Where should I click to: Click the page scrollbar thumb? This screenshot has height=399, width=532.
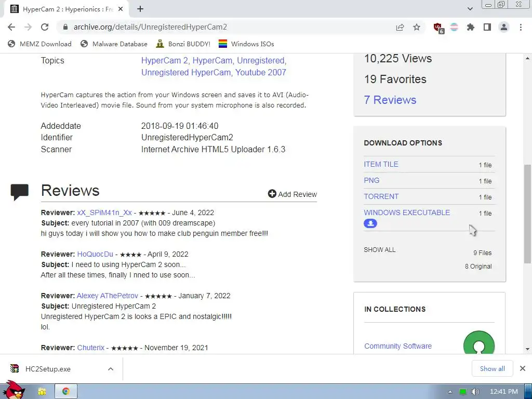pyautogui.click(x=527, y=214)
